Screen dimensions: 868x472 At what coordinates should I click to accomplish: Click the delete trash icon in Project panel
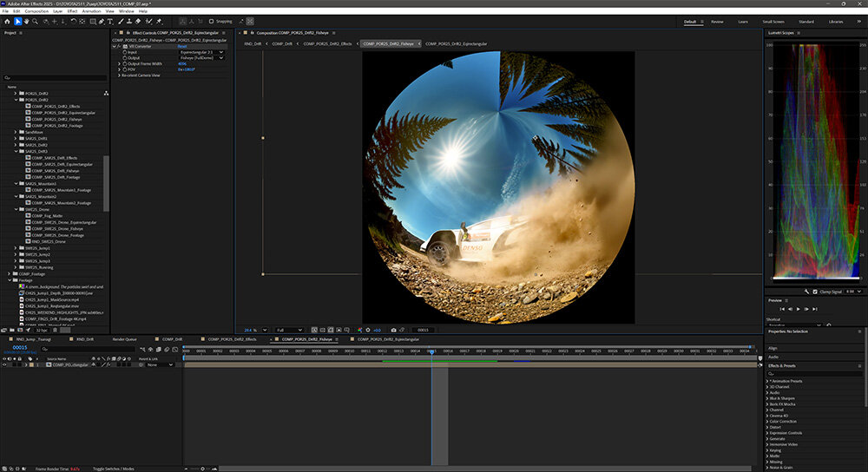pos(56,330)
